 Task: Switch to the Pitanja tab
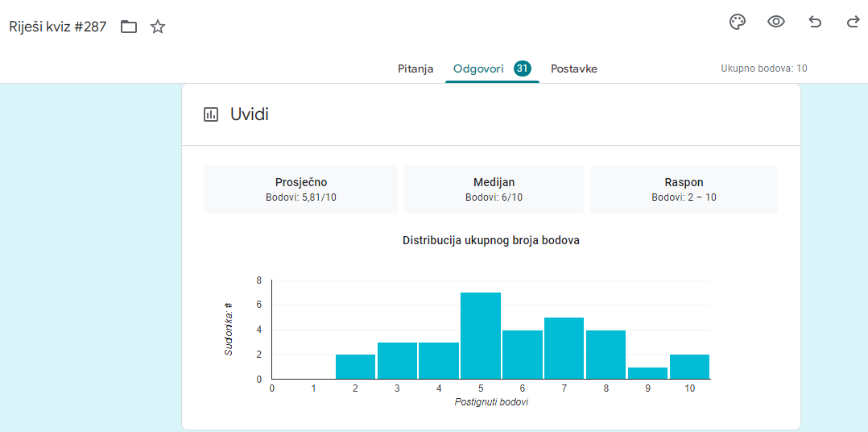point(415,69)
